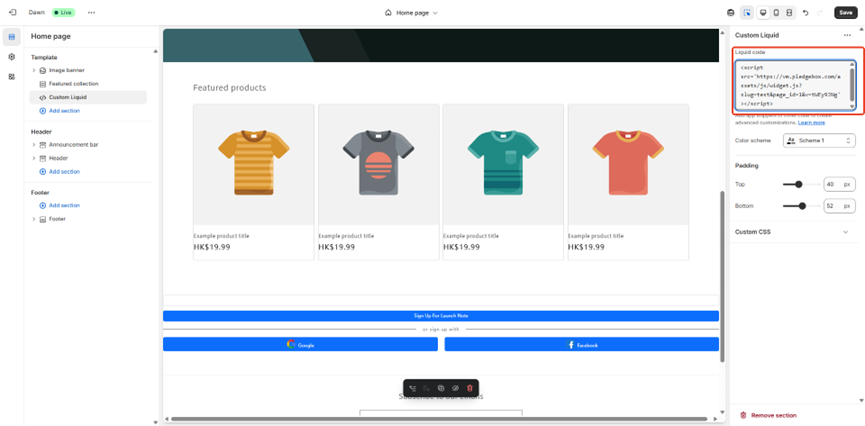Click the Featured collection section icon
This screenshot has width=865, height=426.
click(42, 84)
